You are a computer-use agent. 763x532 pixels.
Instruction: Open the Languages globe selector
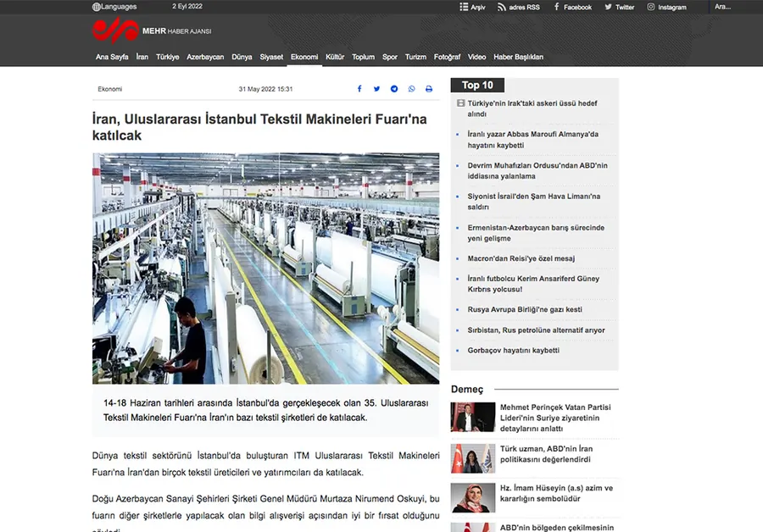click(114, 7)
